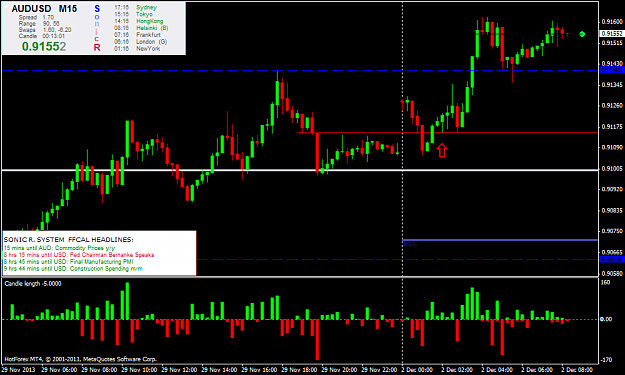Screen dimensions: 625x375
Task: Select the Spread 1.70 reading
Action: [36, 18]
